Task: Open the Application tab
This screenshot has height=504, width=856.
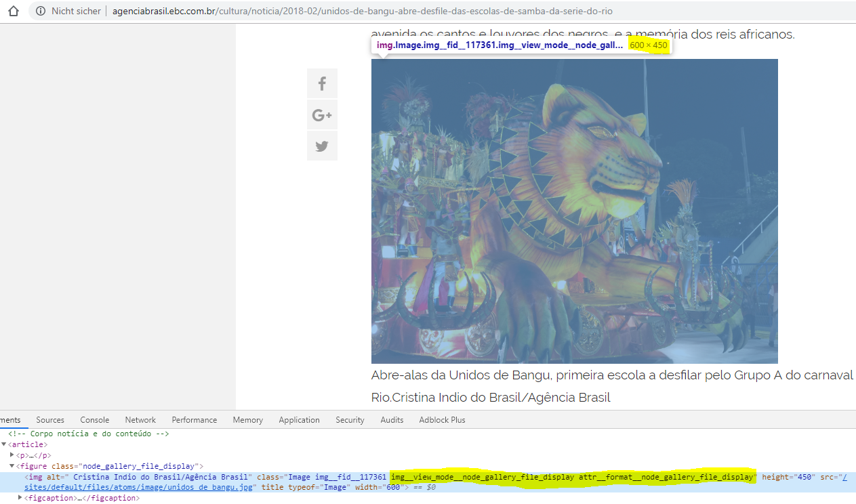Action: (299, 420)
